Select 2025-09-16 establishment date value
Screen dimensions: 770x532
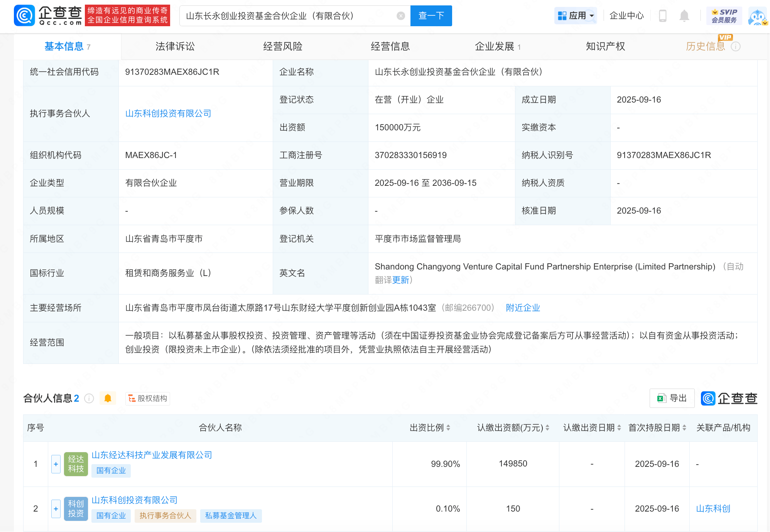pos(639,99)
